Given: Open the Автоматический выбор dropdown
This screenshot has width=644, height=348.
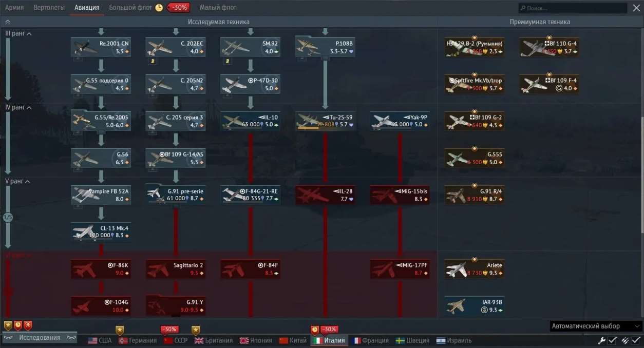Looking at the screenshot, I should pos(596,326).
